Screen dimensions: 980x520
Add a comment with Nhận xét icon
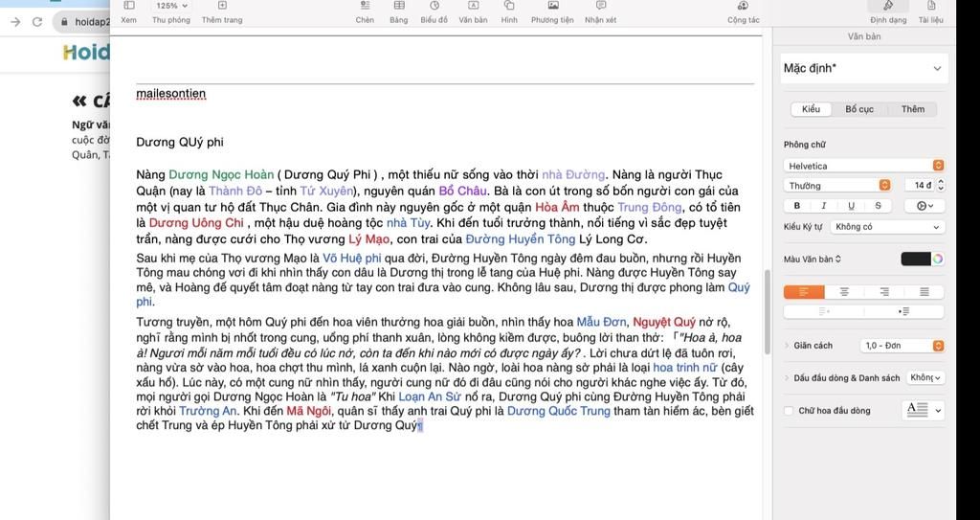point(601,6)
